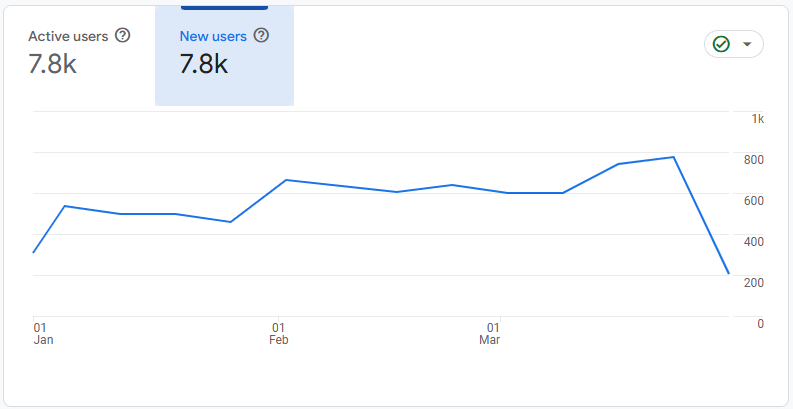
Task: Click the chart line's highest peak point
Action: 673,157
